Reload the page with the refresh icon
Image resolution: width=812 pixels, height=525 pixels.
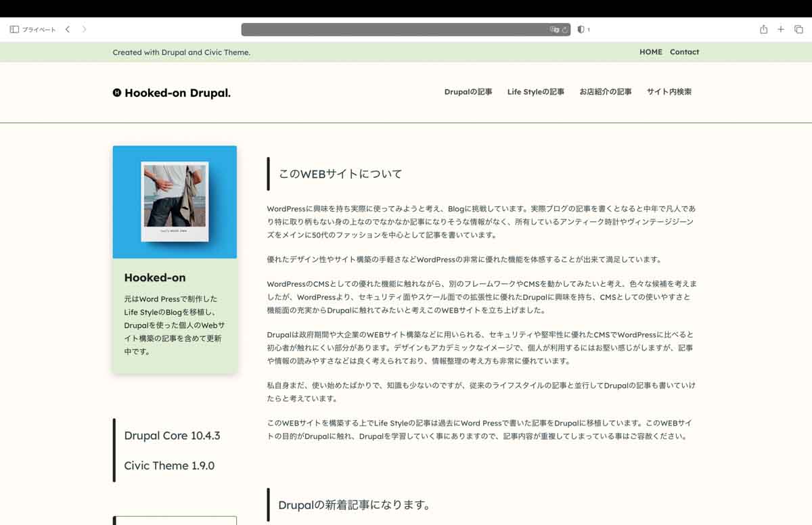click(565, 30)
